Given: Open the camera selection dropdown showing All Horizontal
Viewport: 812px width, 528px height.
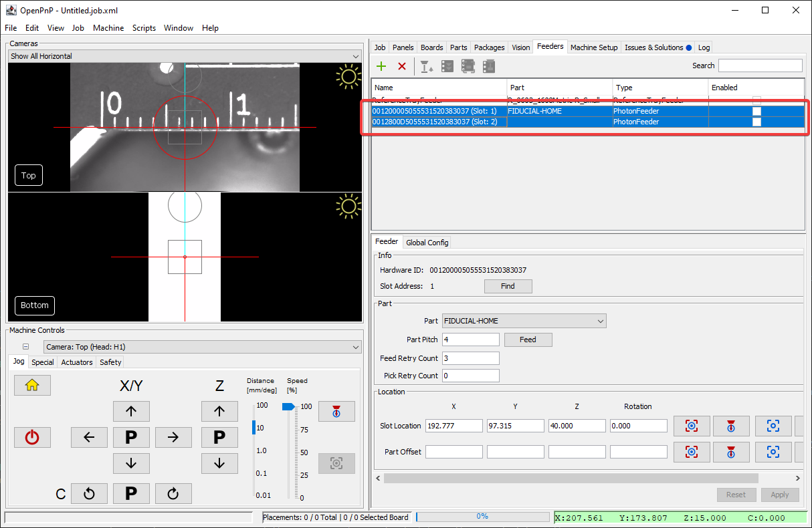Looking at the screenshot, I should [x=356, y=56].
